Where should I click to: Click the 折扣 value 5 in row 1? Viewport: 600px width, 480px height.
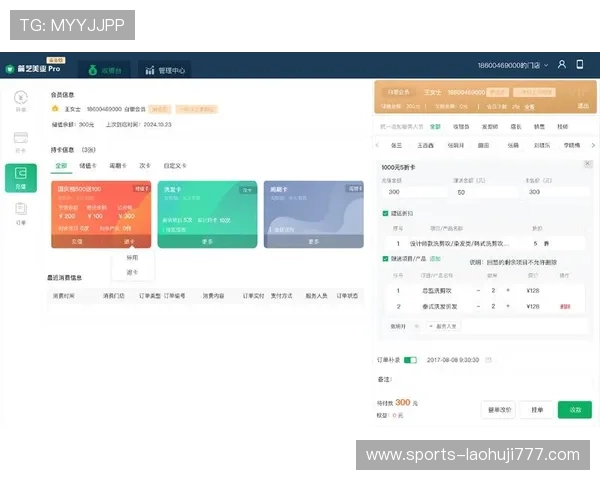[x=536, y=243]
